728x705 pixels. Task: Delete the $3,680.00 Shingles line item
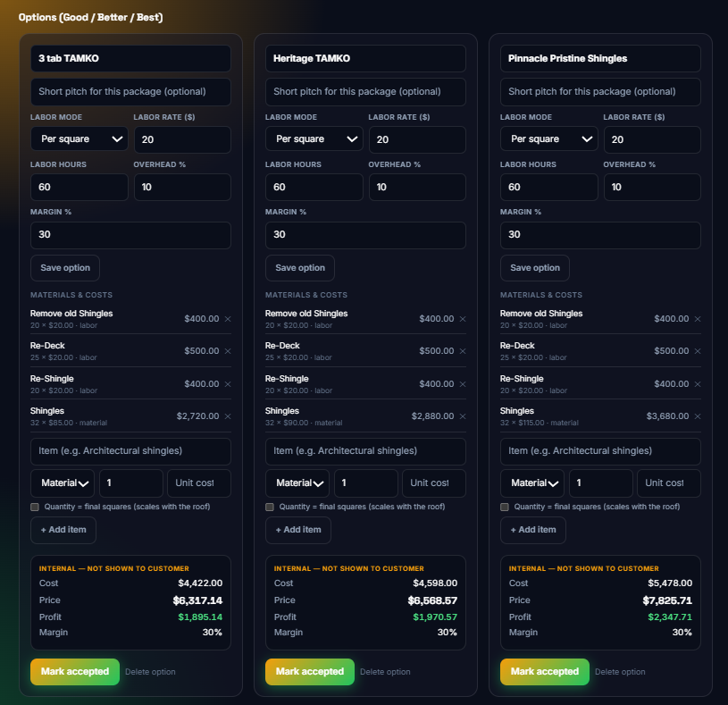pos(698,416)
